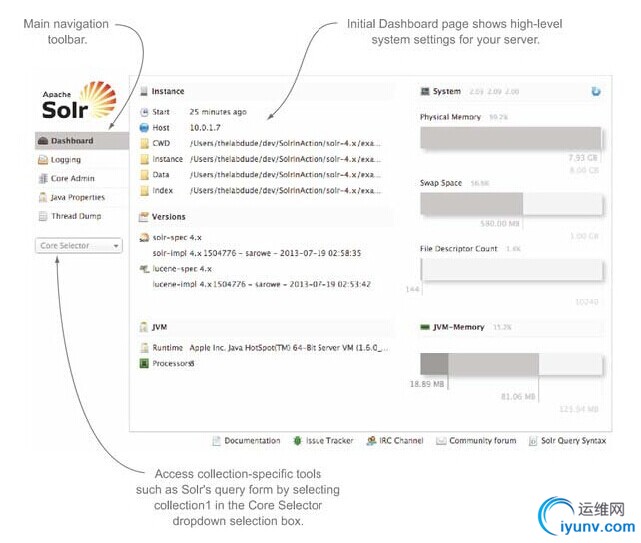Click the Processors label
This screenshot has width=641, height=543.
(x=171, y=363)
